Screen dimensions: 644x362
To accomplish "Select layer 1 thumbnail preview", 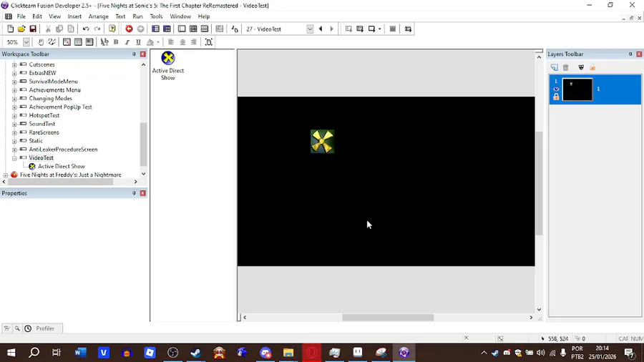I will (577, 89).
